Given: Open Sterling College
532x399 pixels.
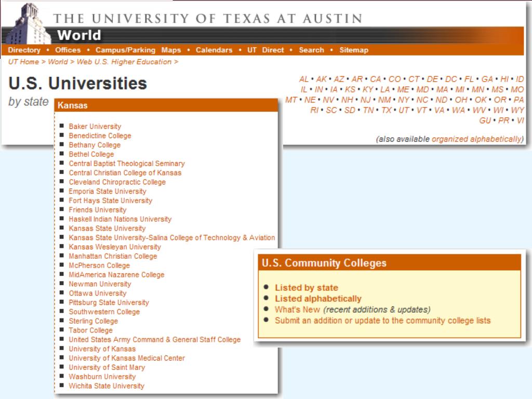Looking at the screenshot, I should [94, 321].
